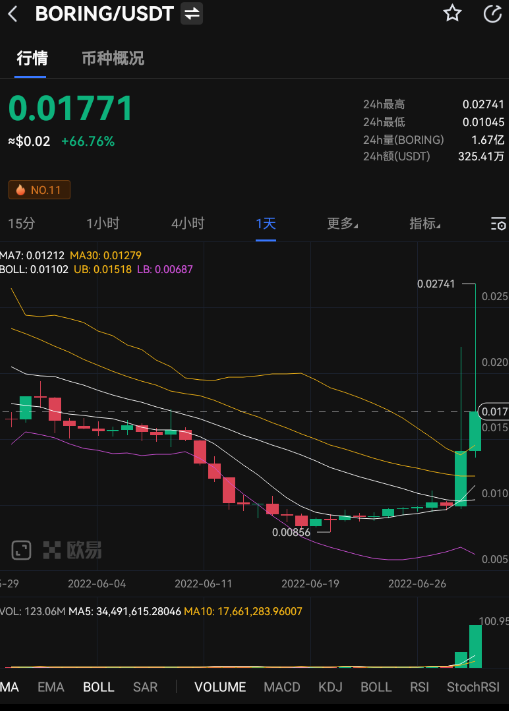Tap the MA30: 0.01279 label
The image size is (509, 711).
coord(106,255)
